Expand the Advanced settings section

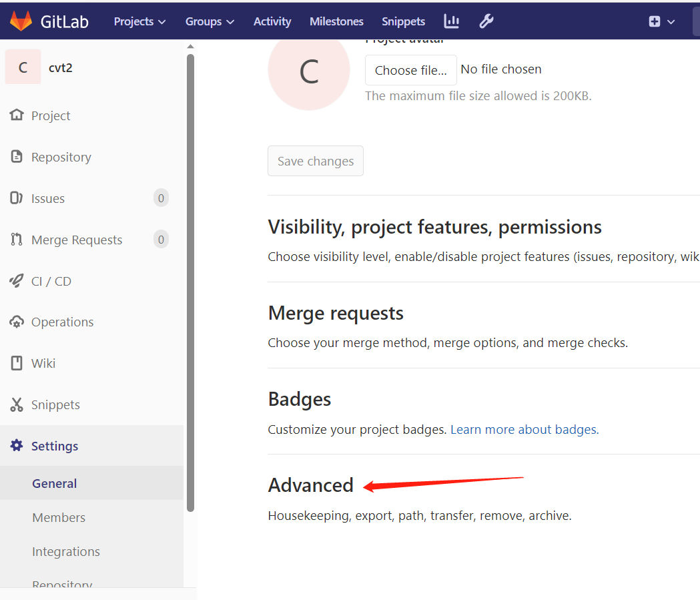click(311, 485)
